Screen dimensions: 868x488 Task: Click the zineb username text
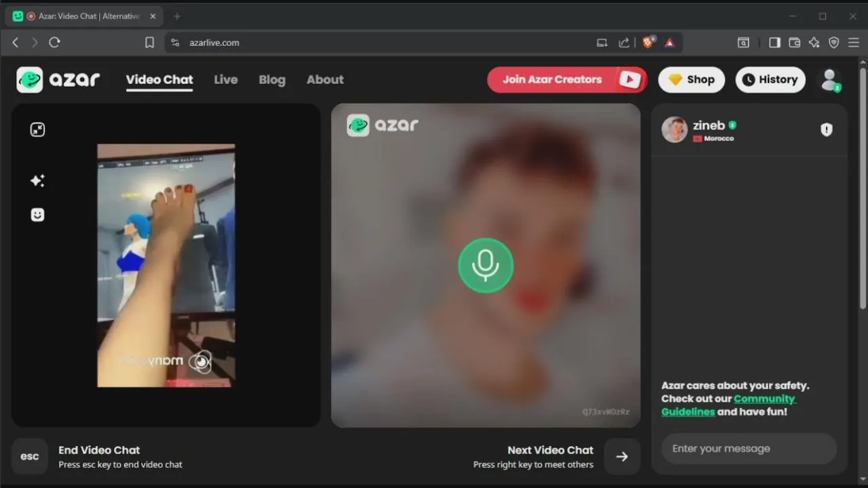pos(709,125)
